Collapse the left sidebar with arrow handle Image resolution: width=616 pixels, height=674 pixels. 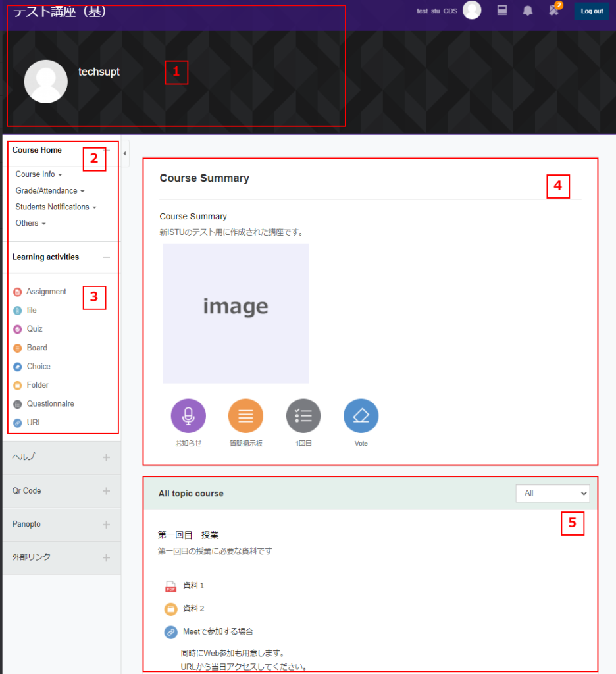[x=125, y=153]
